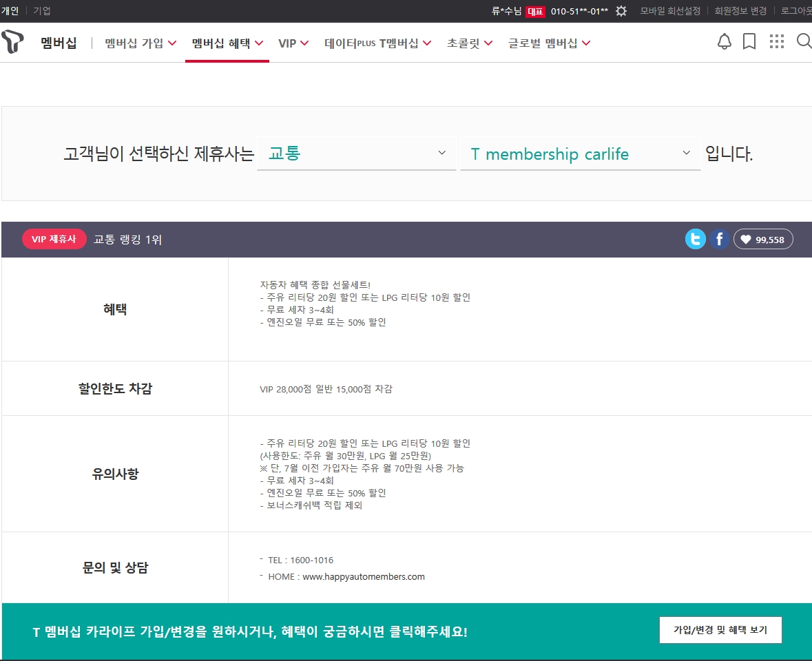Expand the 멤버십 가입 menu
The width and height of the screenshot is (812, 661).
tap(140, 43)
